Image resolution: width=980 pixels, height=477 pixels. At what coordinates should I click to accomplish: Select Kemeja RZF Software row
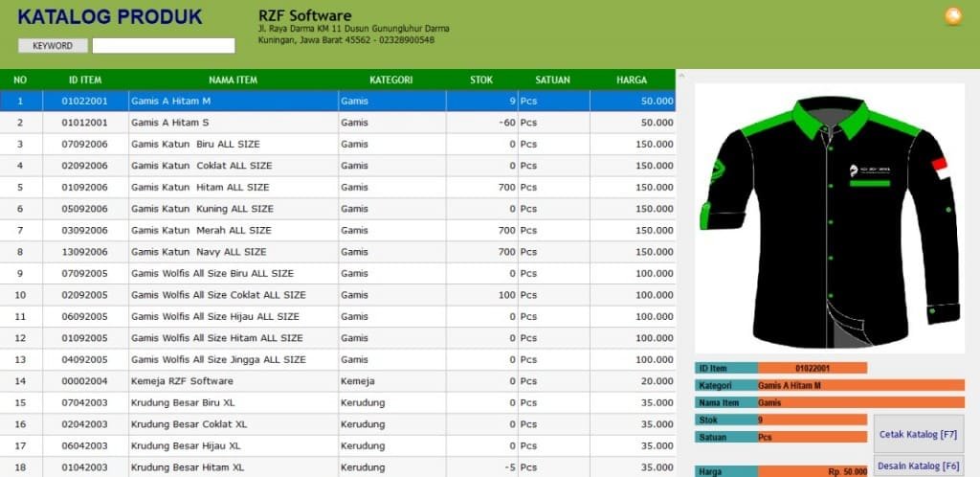point(338,381)
